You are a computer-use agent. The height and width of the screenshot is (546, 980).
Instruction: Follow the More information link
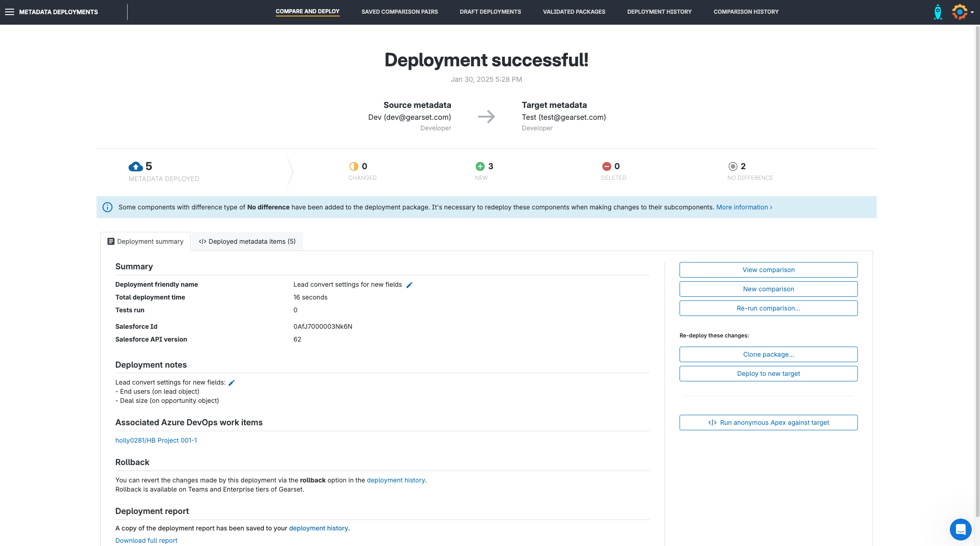point(744,207)
